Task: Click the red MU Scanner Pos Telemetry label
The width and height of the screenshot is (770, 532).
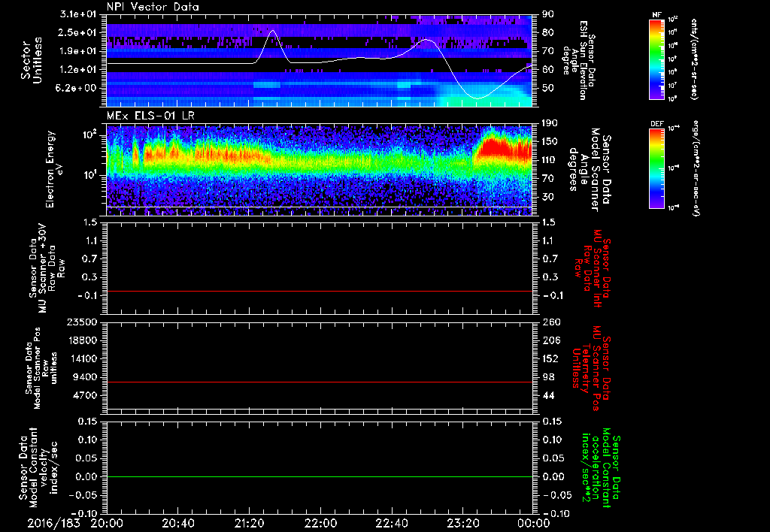Action: click(591, 368)
